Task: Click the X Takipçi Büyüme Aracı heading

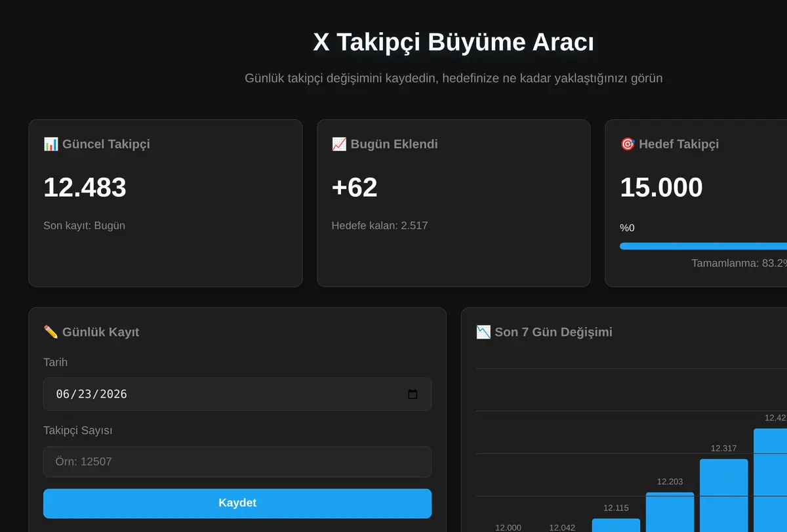Action: coord(454,43)
